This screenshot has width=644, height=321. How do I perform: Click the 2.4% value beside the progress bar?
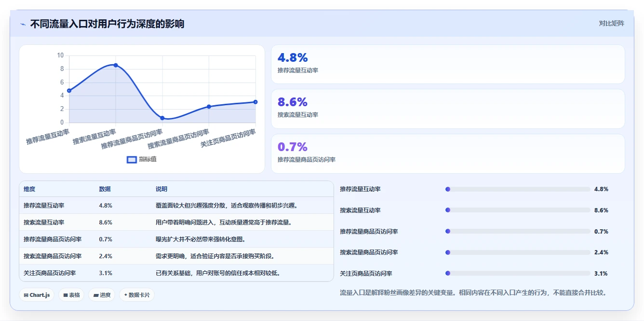click(601, 252)
